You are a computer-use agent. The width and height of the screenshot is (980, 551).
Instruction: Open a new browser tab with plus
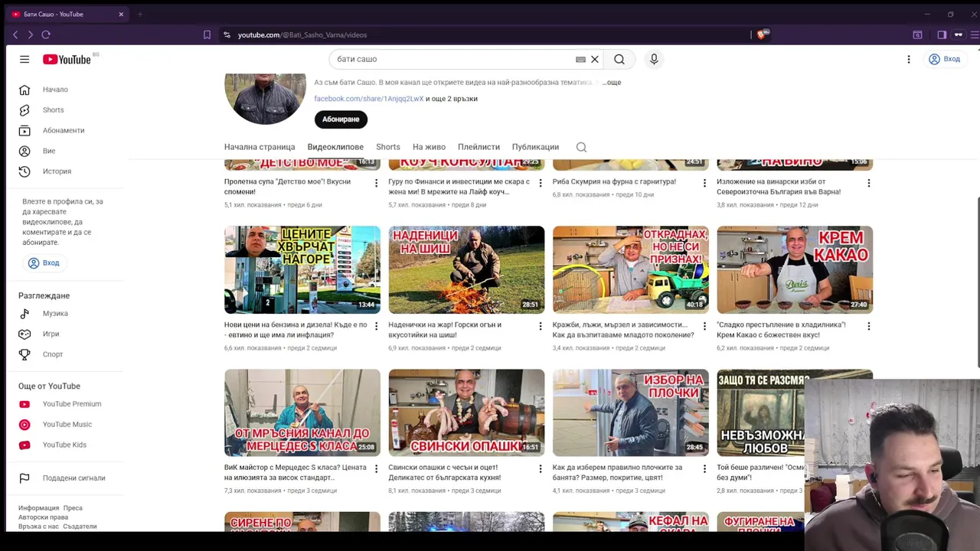point(140,14)
